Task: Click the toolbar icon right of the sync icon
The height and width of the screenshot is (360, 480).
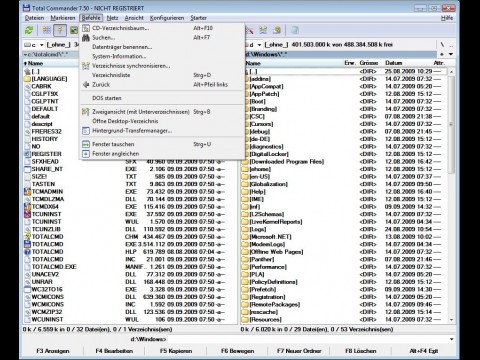Action: point(277,30)
